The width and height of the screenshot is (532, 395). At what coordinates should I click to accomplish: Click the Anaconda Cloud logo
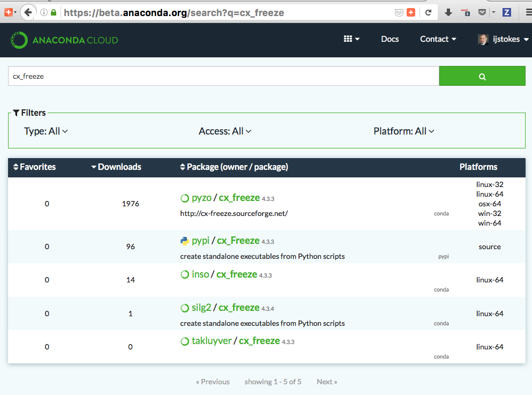(64, 40)
